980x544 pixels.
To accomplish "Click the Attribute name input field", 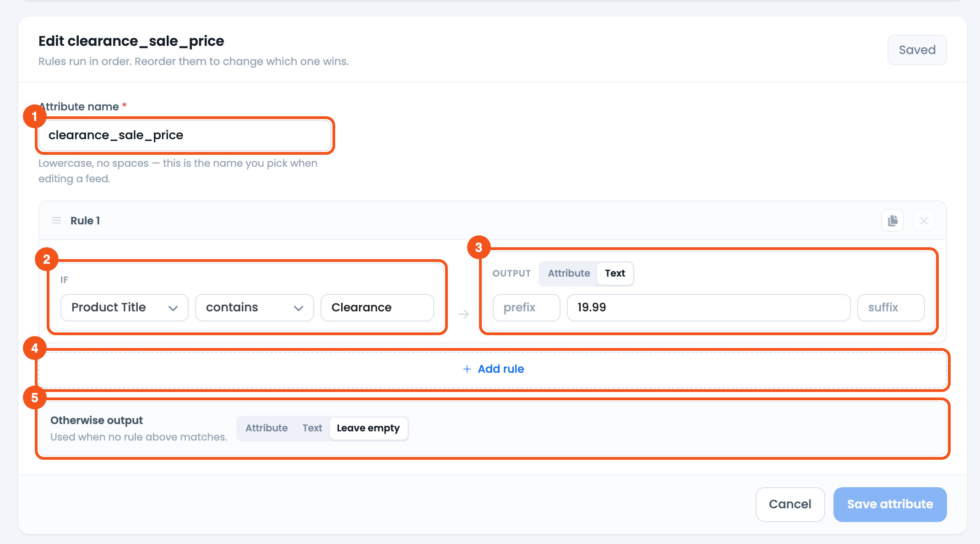I will click(185, 135).
